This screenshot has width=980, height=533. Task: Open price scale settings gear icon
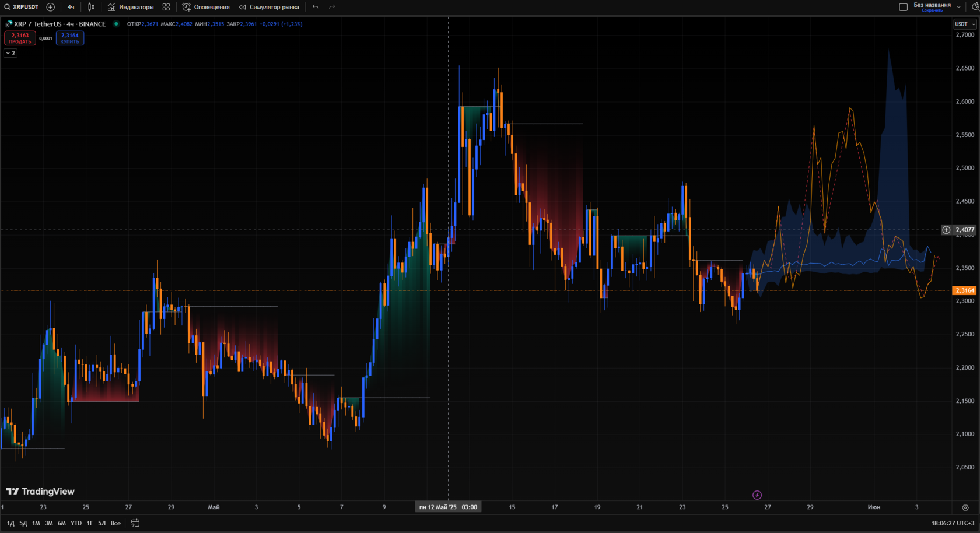[965, 507]
